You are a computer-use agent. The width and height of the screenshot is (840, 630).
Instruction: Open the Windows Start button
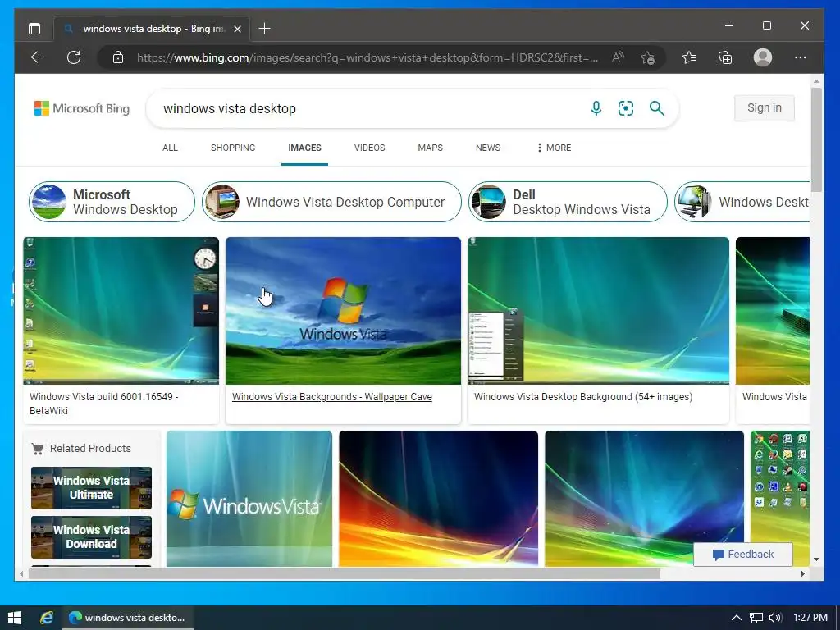point(15,618)
